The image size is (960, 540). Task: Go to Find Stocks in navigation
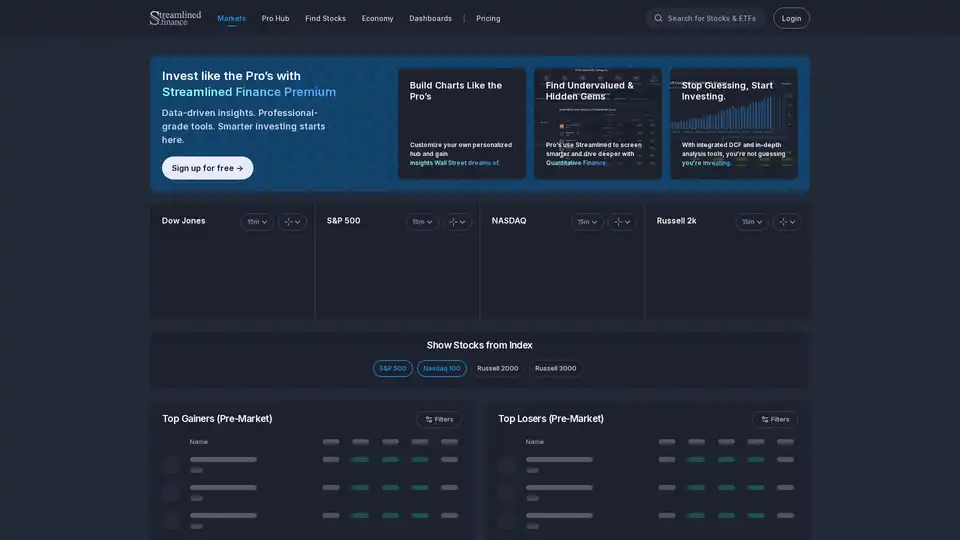(x=325, y=18)
